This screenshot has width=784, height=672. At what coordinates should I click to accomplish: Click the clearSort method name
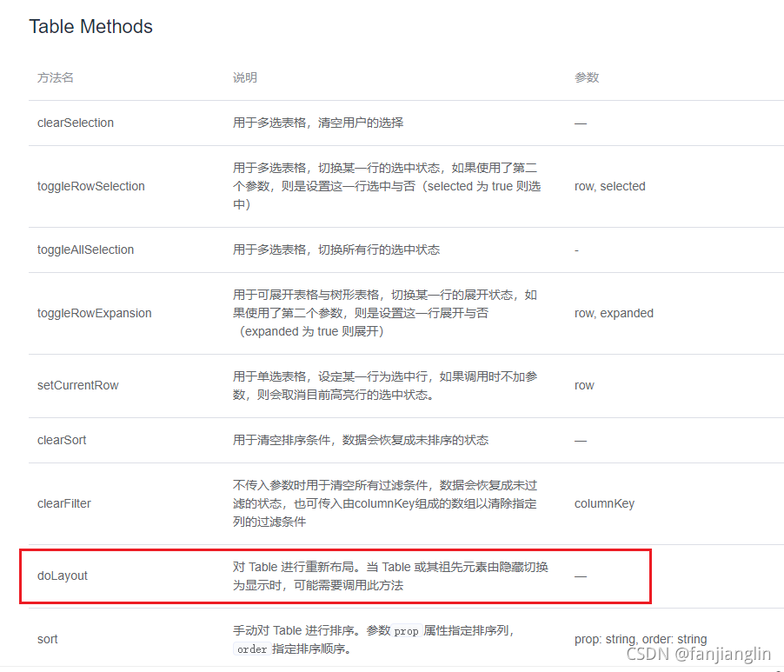click(61, 440)
